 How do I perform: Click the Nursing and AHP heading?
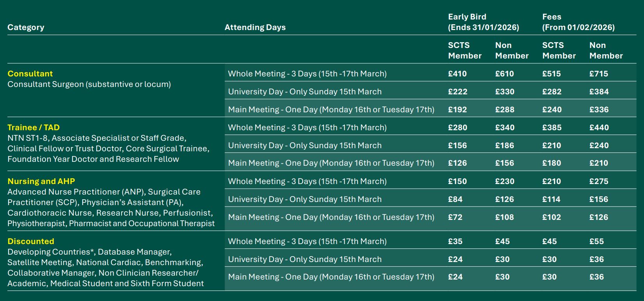click(x=41, y=181)
